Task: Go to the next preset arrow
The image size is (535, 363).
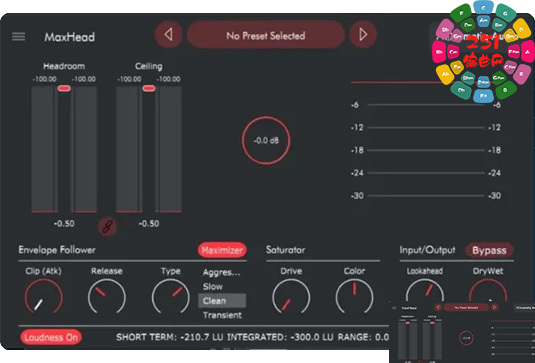Action: click(363, 34)
